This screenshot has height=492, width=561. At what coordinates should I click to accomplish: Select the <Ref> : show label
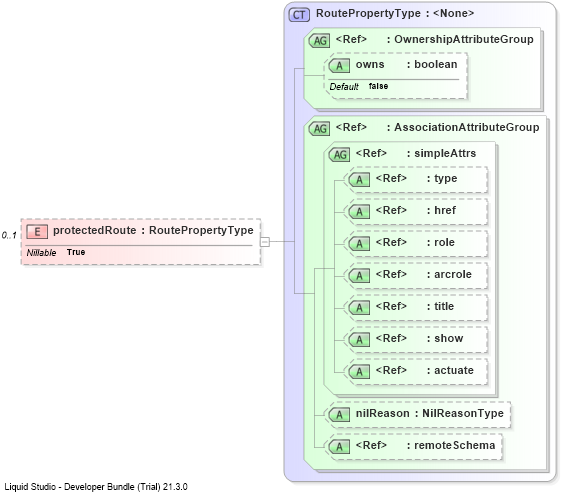tap(419, 338)
